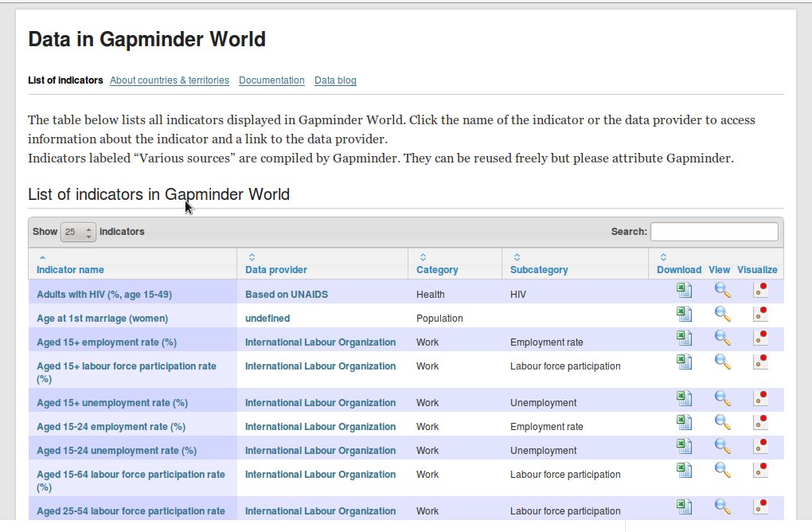Visualize Aged 15-24 employment rate
This screenshot has height=532, width=812.
coord(760,423)
